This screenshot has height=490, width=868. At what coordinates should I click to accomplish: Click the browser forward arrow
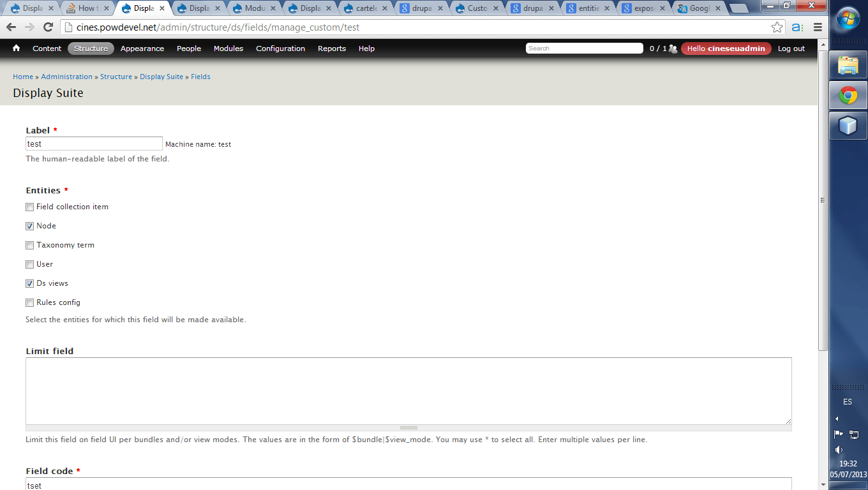[29, 27]
